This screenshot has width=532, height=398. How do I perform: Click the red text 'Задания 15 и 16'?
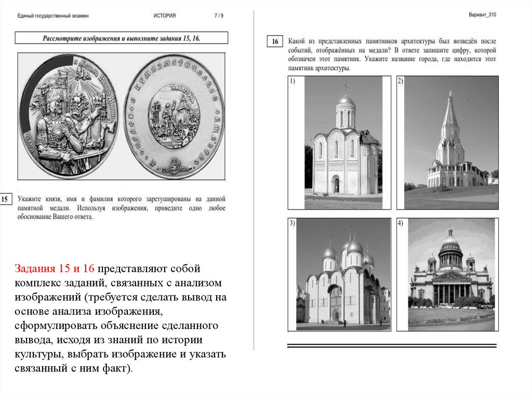[x=55, y=268]
